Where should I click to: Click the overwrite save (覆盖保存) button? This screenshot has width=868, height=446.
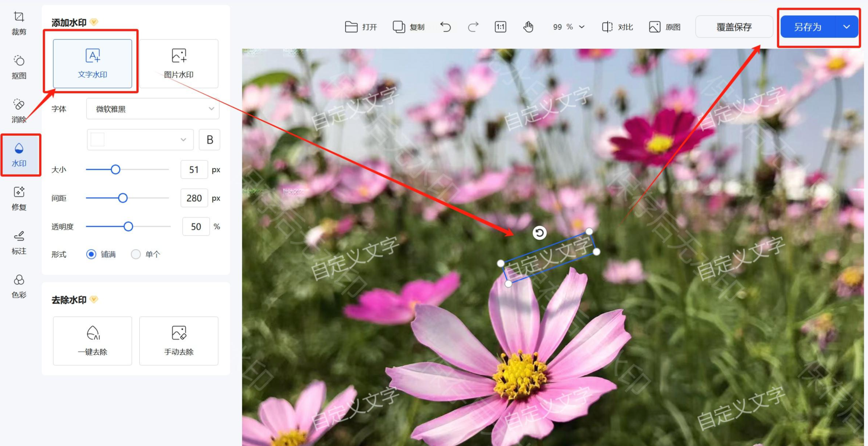click(x=734, y=27)
